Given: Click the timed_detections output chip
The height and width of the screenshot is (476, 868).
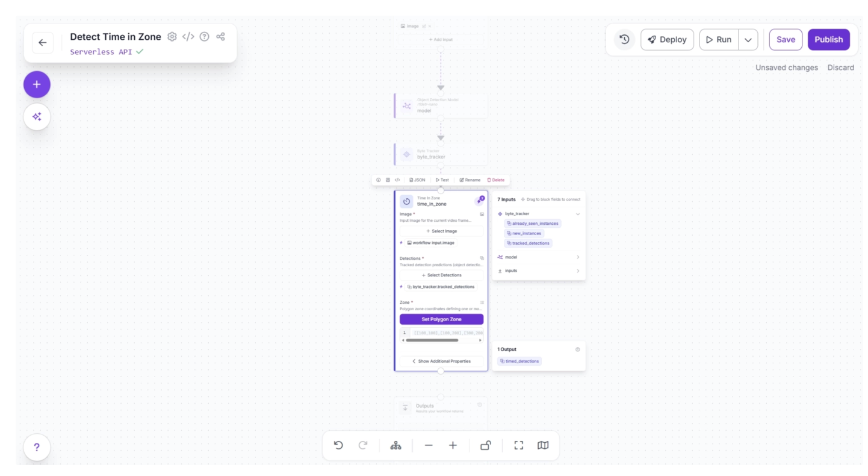Looking at the screenshot, I should point(519,362).
